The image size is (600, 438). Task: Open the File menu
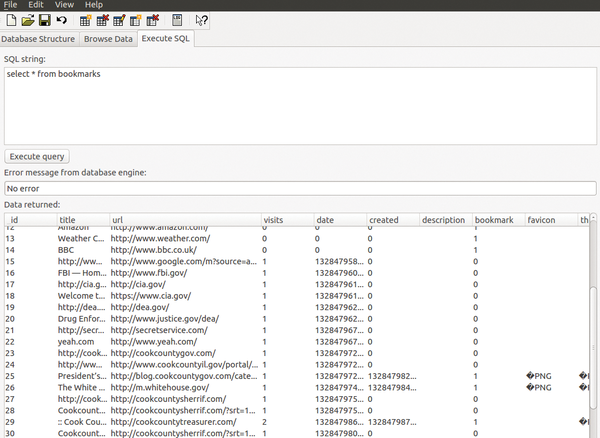pyautogui.click(x=10, y=5)
